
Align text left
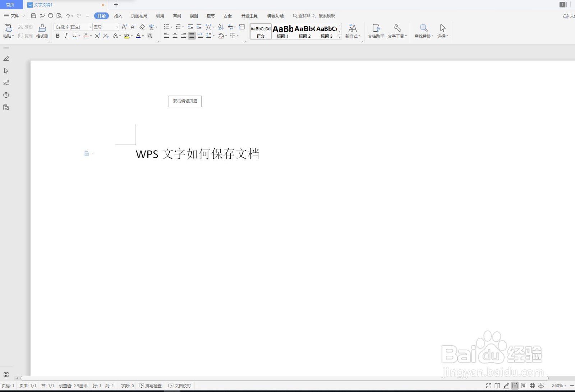click(x=166, y=36)
